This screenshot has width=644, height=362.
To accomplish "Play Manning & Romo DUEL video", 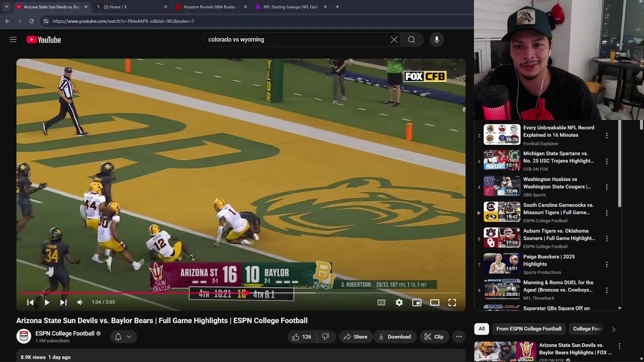I will click(x=502, y=289).
